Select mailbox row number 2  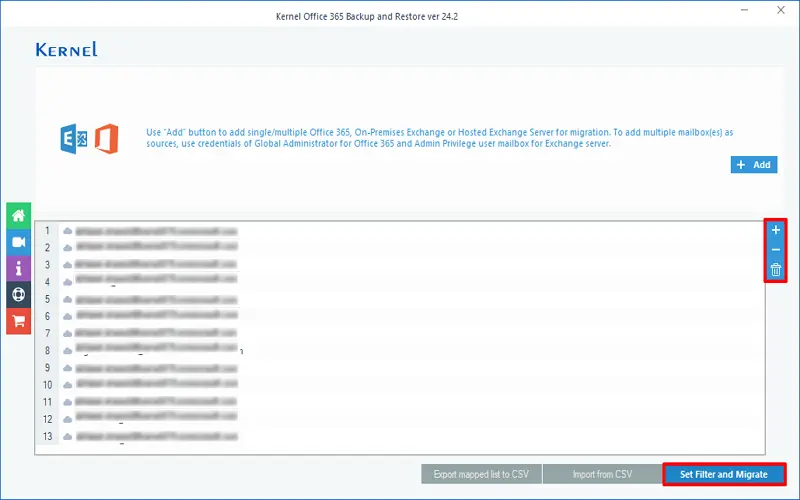[x=400, y=247]
